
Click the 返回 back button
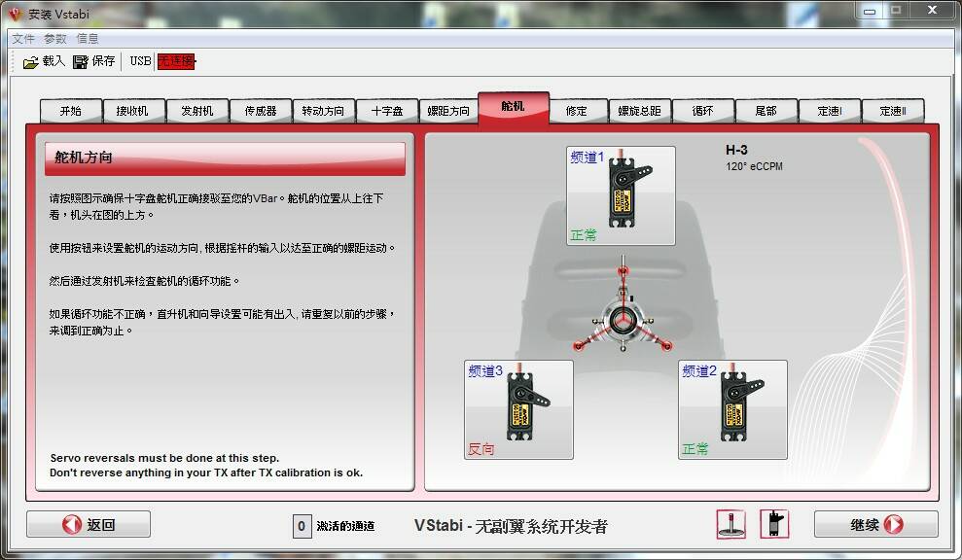point(89,524)
